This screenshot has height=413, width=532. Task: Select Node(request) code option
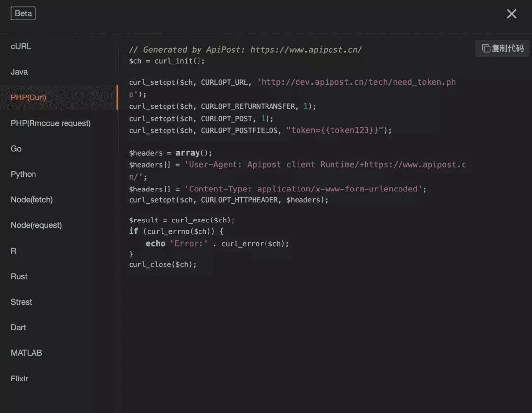click(59, 225)
